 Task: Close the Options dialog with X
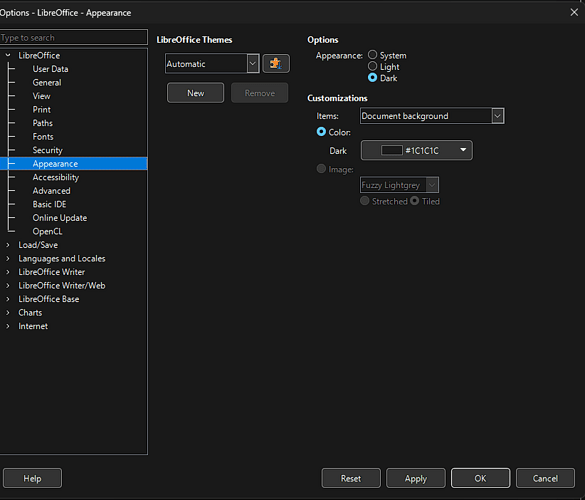point(574,12)
